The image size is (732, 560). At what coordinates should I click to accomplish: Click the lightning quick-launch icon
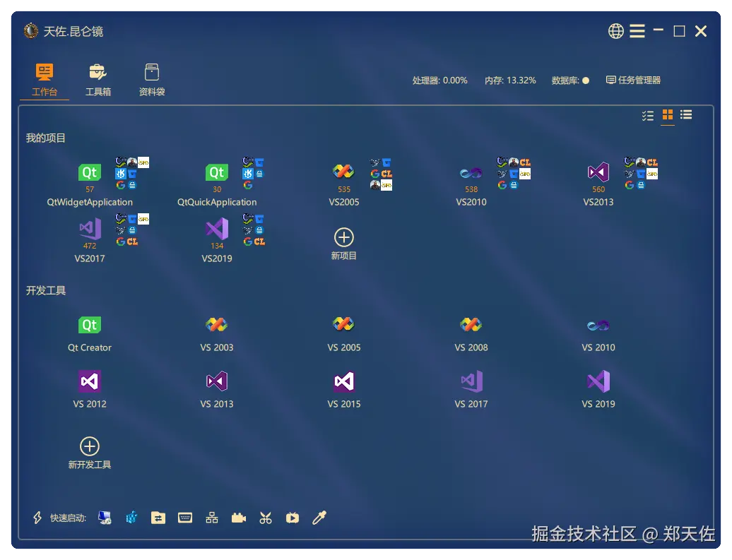37,518
